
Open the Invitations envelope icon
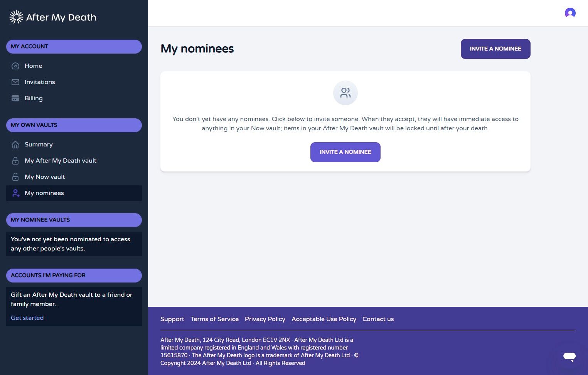[15, 82]
